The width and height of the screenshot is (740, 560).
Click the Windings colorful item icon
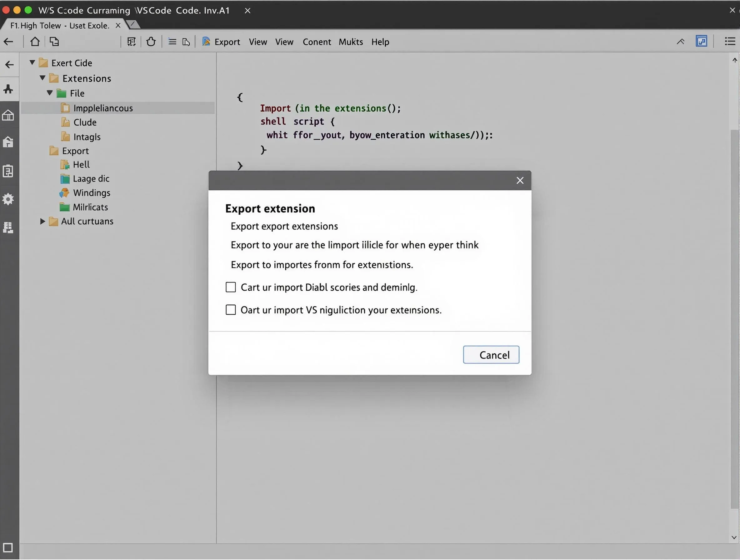point(64,193)
